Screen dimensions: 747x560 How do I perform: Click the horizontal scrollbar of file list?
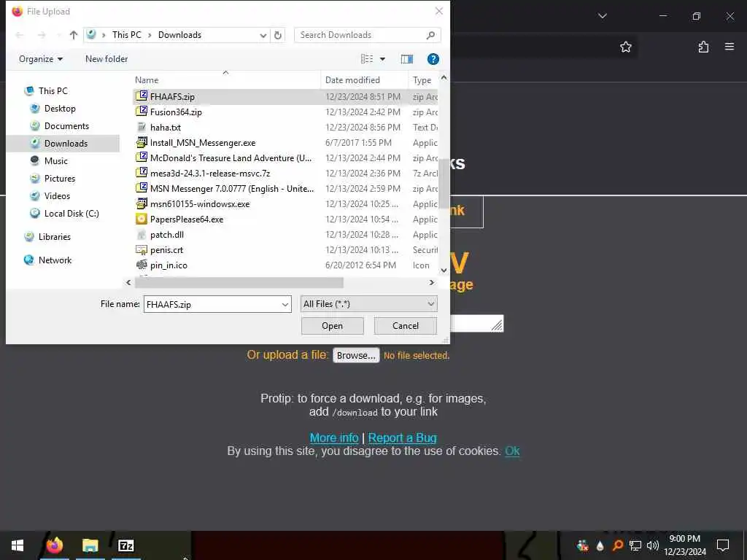(239, 283)
